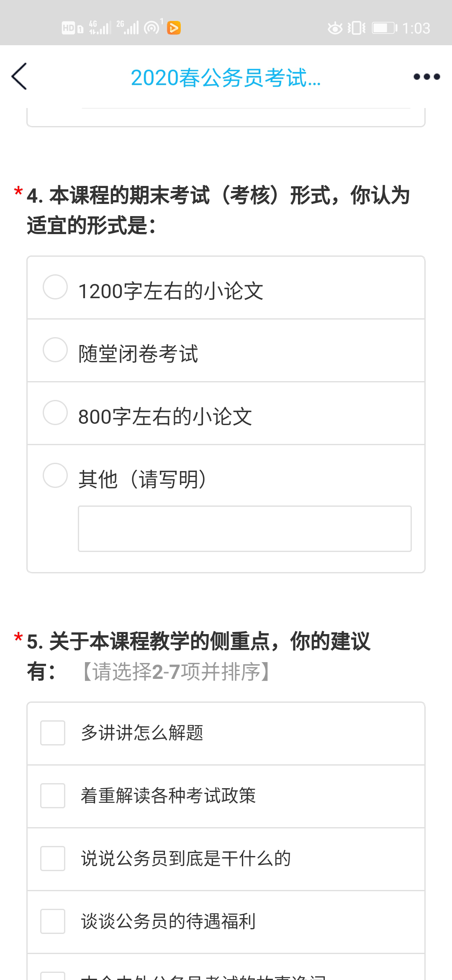Tick the 谈谈公务员的待遇福利 checkbox
Image resolution: width=452 pixels, height=980 pixels.
[53, 921]
